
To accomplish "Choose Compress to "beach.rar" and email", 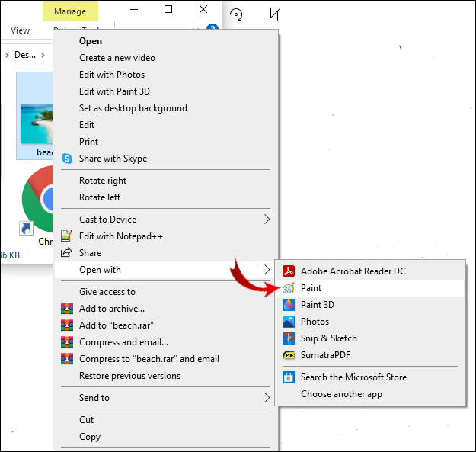I will coord(165,359).
